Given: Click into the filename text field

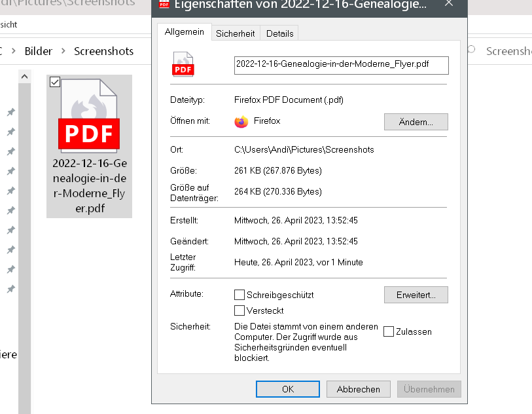Looking at the screenshot, I should click(341, 65).
